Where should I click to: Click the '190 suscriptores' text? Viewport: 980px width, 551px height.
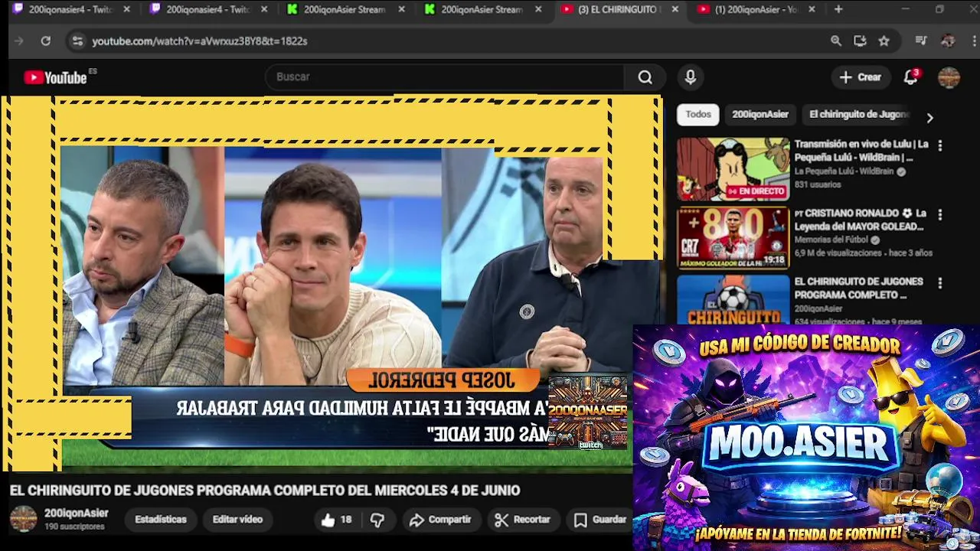coord(74,527)
